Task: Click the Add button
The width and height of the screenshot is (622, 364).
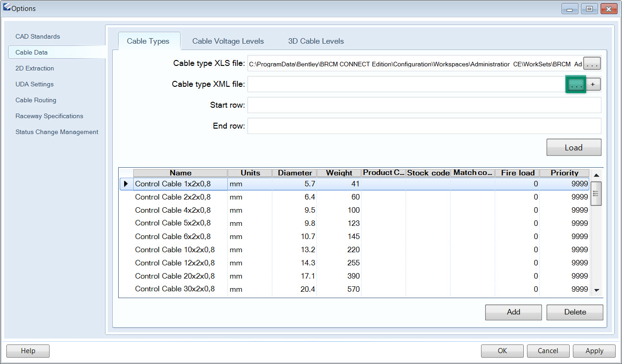Action: coord(513,312)
